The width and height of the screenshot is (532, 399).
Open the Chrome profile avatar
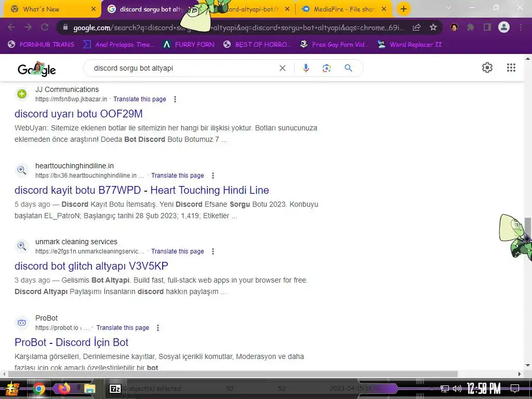tap(504, 27)
